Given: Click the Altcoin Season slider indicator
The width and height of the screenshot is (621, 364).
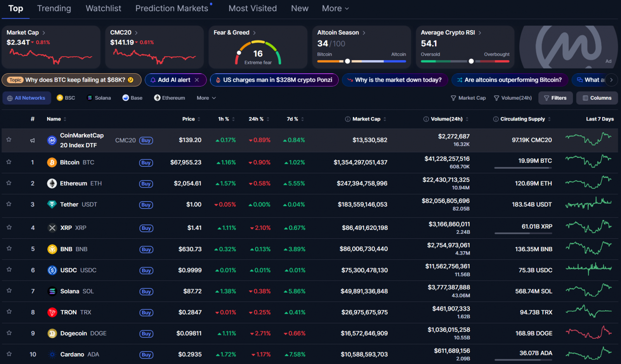Looking at the screenshot, I should [347, 61].
